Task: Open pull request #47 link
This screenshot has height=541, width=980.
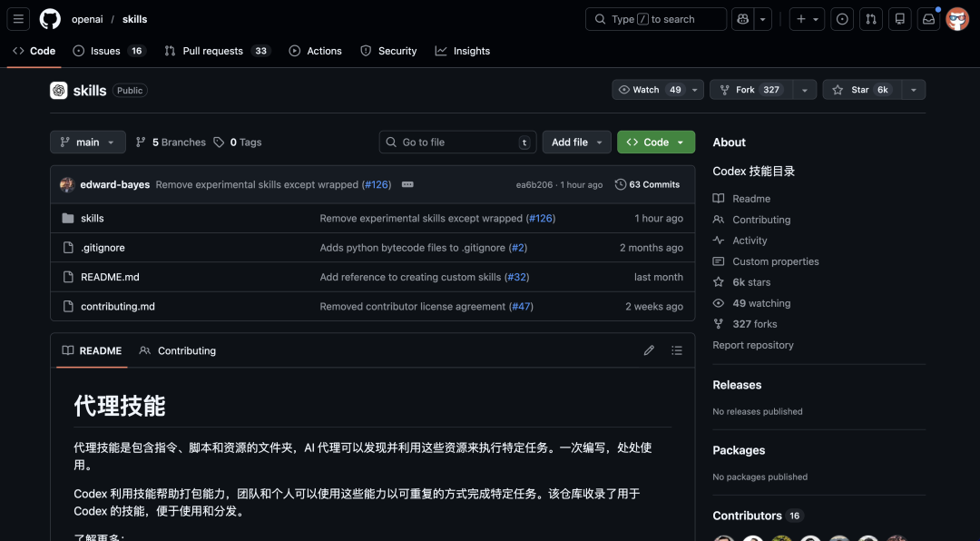Action: click(521, 307)
